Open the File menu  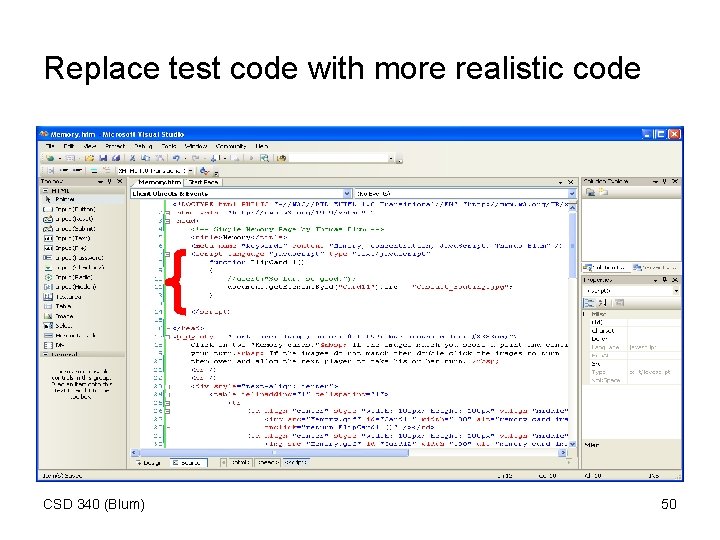(51, 146)
